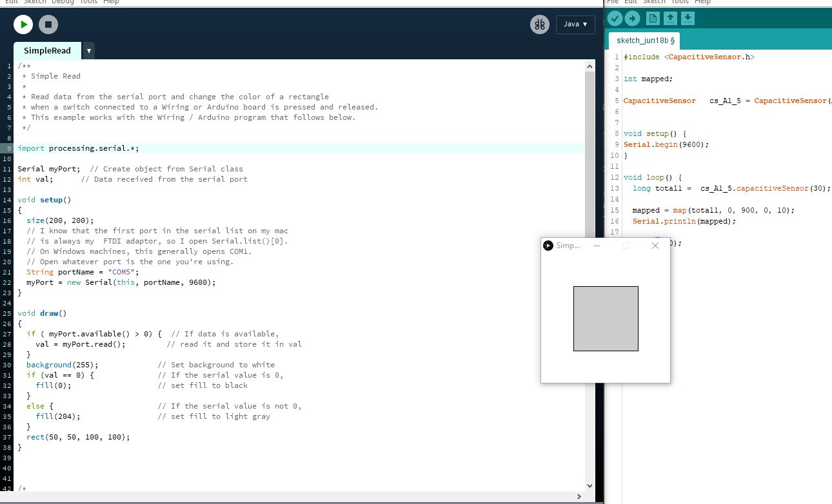Click the "int val;" declaration line
Screen dimensions: 832x504
coord(132,179)
